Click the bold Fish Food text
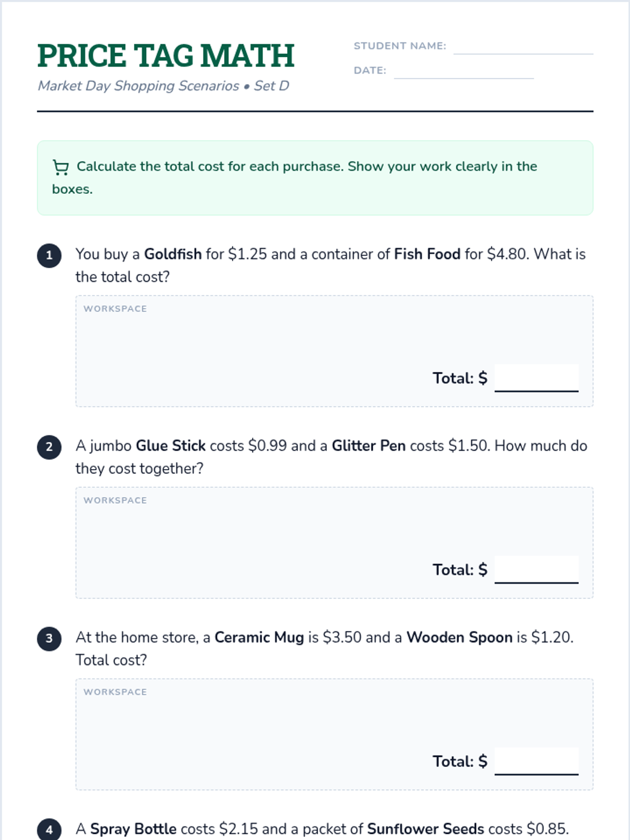 (x=427, y=254)
